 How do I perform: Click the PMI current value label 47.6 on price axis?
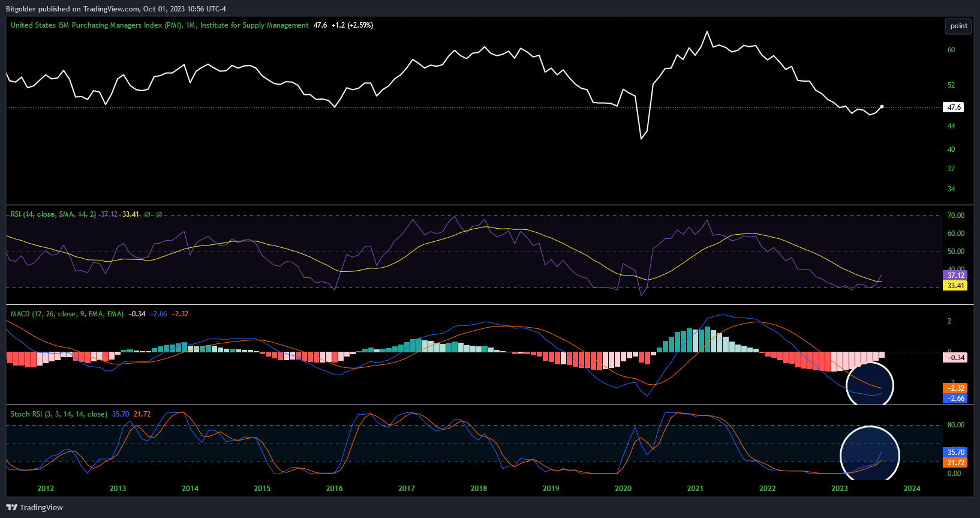[x=954, y=107]
